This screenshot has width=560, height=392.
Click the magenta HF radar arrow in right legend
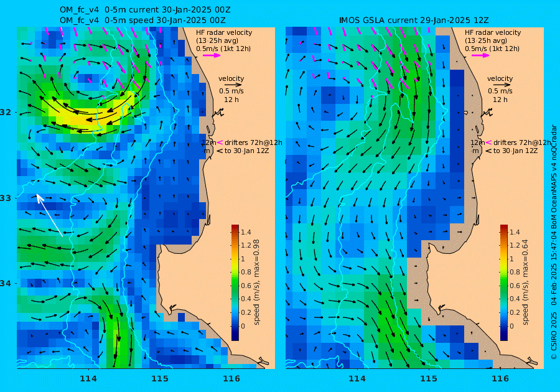(480, 55)
